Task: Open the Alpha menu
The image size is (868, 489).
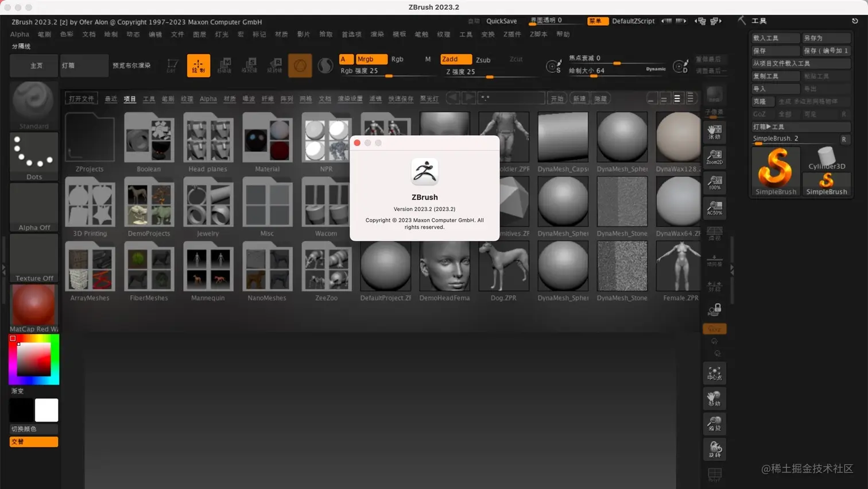Action: pos(20,34)
